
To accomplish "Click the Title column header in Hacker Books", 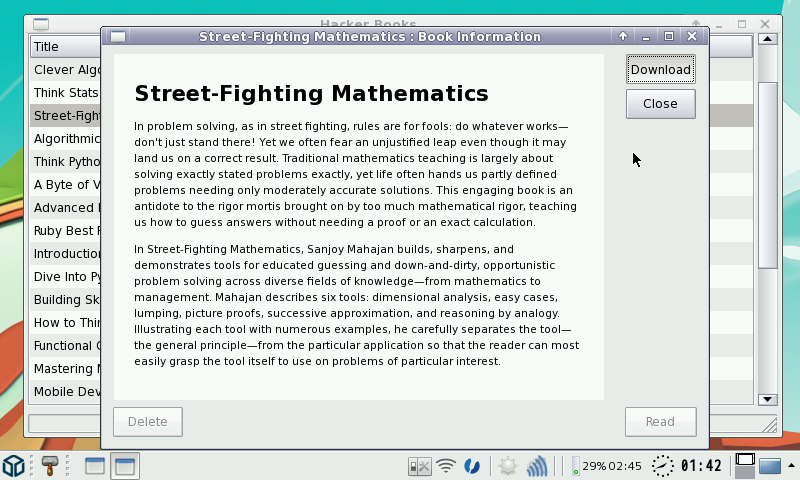I will tap(65, 46).
